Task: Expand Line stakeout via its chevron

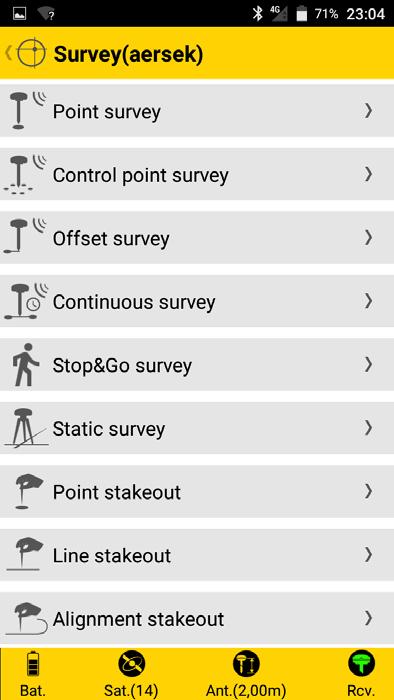Action: pos(368,554)
